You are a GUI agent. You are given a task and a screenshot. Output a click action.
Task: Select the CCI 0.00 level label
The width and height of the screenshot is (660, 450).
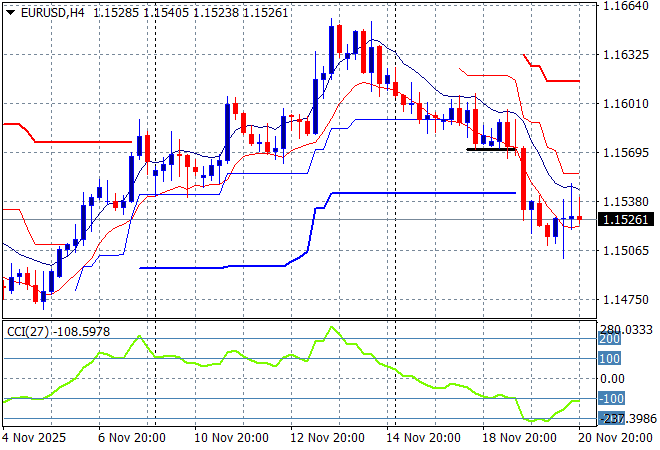[612, 378]
